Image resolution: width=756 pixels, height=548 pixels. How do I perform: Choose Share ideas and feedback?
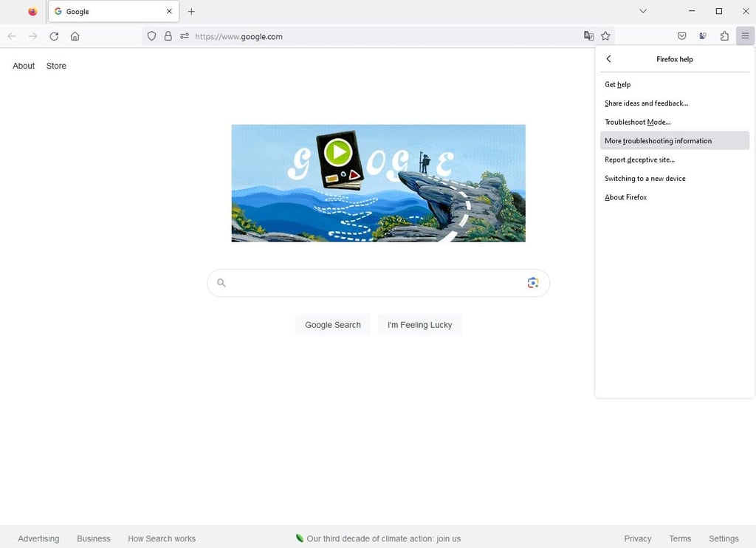(x=675, y=103)
